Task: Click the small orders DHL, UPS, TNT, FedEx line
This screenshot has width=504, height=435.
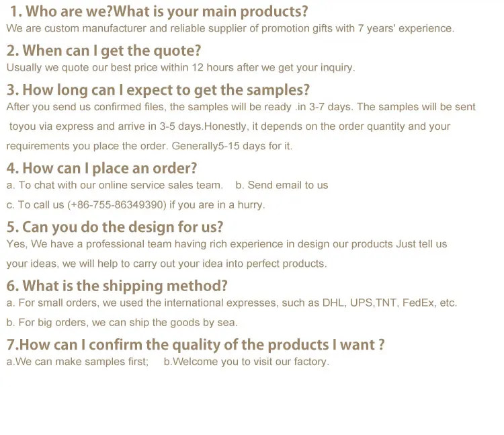Action: click(x=231, y=303)
